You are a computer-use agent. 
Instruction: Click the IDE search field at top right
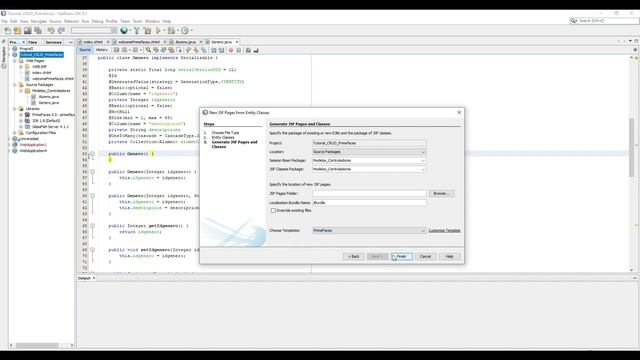[x=607, y=20]
